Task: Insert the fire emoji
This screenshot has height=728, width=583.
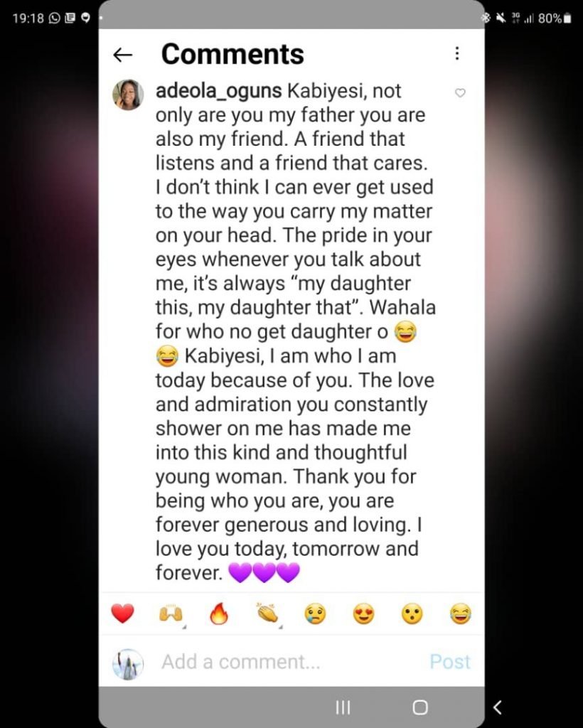Action: [x=219, y=614]
